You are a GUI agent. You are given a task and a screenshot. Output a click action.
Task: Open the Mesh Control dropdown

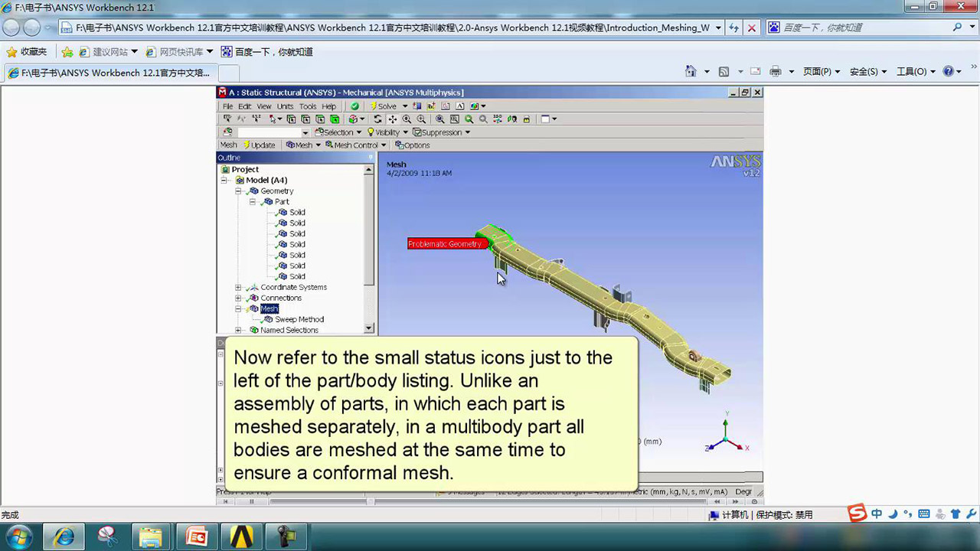click(x=355, y=145)
